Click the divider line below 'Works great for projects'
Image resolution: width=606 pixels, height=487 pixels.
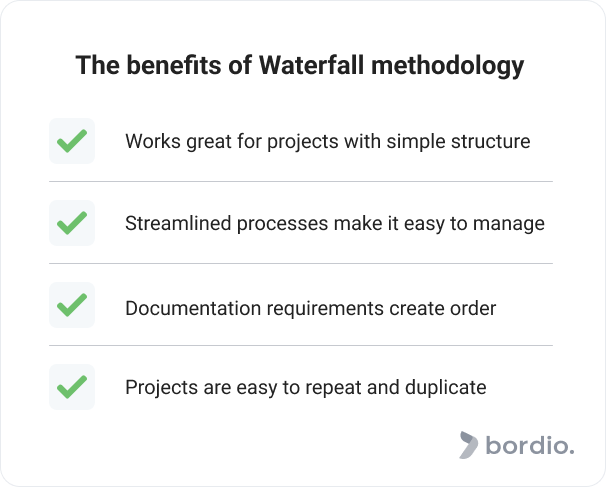pyautogui.click(x=301, y=181)
